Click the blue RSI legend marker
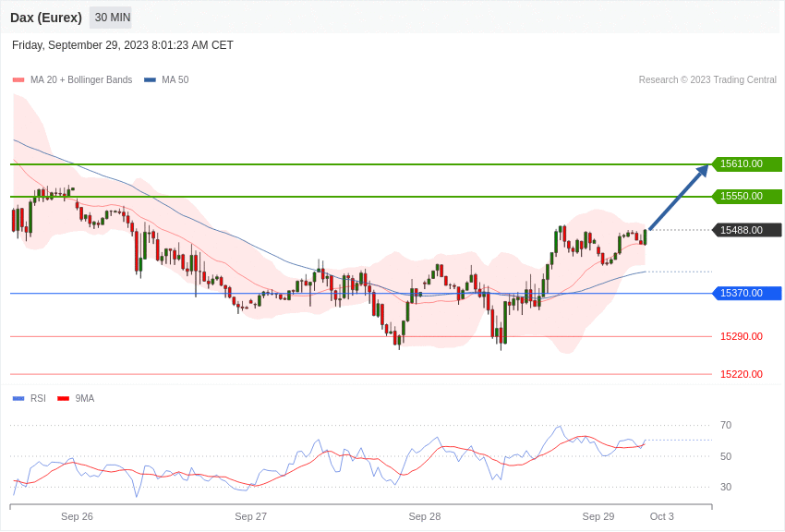The width and height of the screenshot is (785, 532). pos(18,399)
